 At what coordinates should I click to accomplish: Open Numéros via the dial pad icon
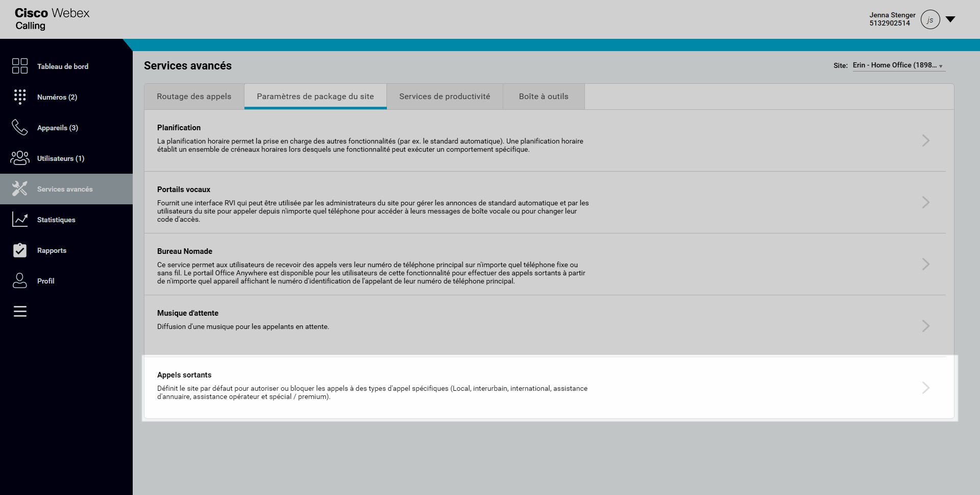20,97
